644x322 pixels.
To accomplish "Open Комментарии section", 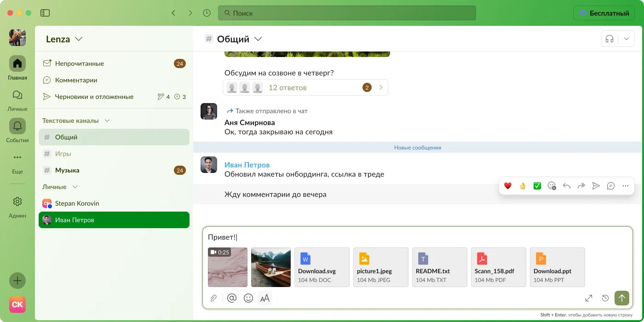I will 114,80.
